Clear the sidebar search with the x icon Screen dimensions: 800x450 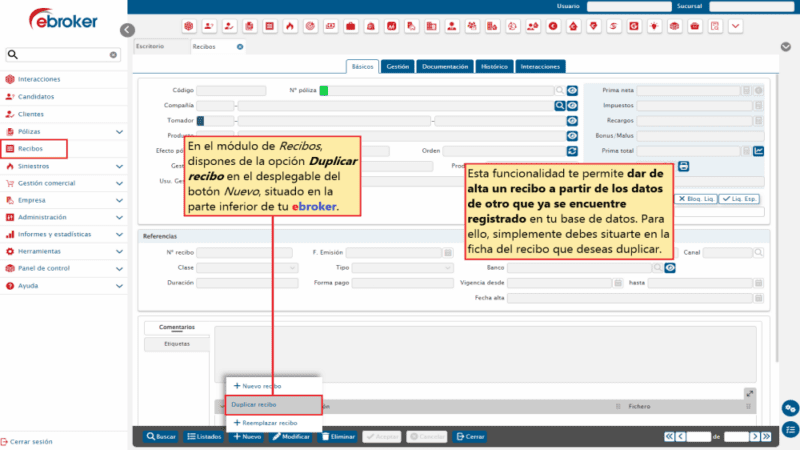pos(113,55)
